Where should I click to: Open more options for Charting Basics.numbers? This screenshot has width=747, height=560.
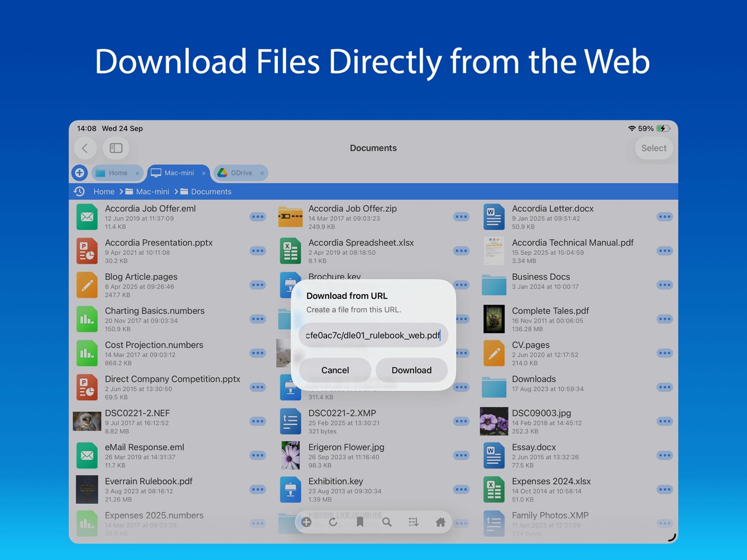[x=258, y=319]
